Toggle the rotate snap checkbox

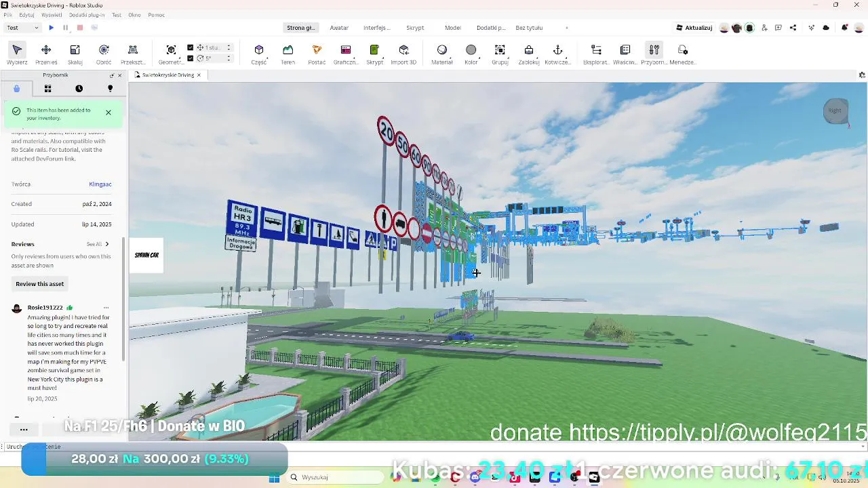pyautogui.click(x=191, y=58)
